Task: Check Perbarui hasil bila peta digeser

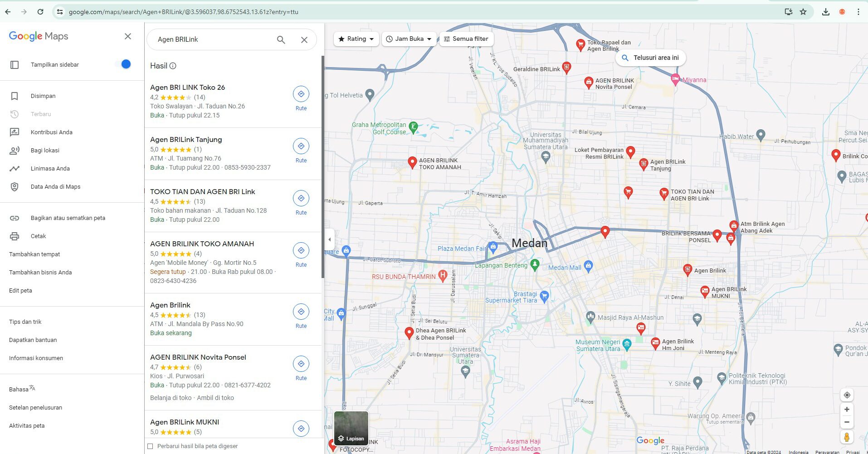Action: click(x=150, y=446)
